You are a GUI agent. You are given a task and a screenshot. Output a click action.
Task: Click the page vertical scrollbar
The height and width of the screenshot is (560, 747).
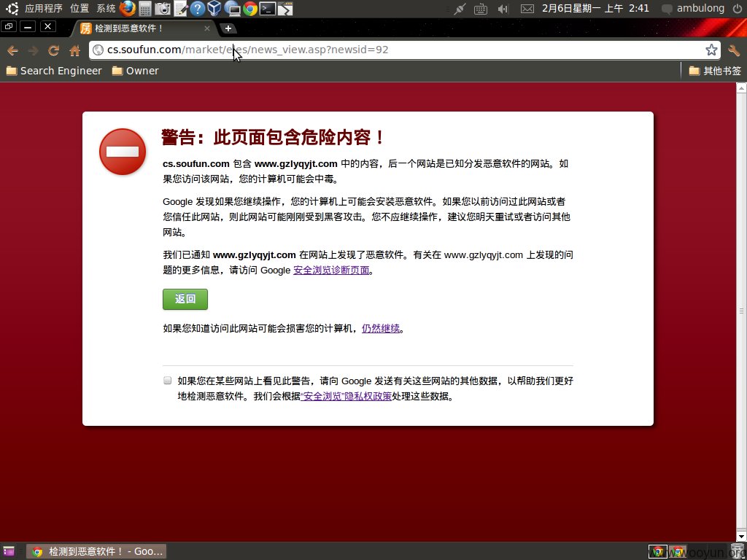(741, 311)
